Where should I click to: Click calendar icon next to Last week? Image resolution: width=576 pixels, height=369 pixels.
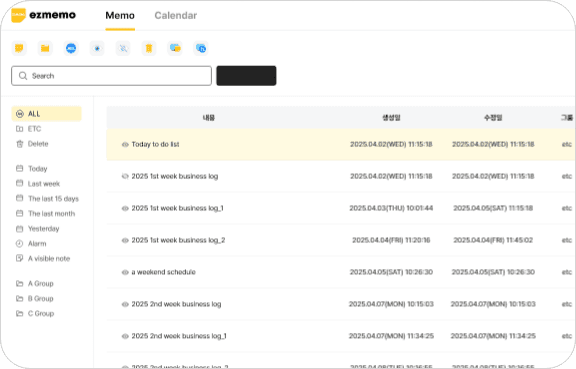click(19, 183)
